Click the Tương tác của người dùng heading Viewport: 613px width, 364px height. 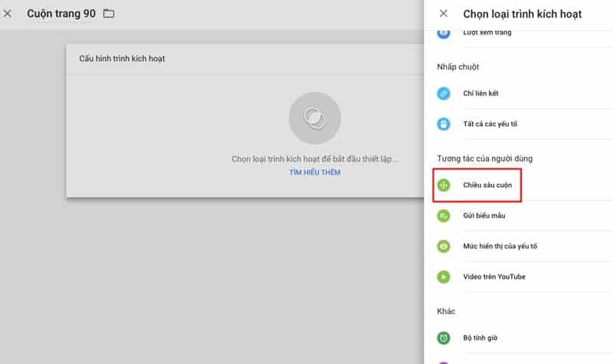[485, 159]
